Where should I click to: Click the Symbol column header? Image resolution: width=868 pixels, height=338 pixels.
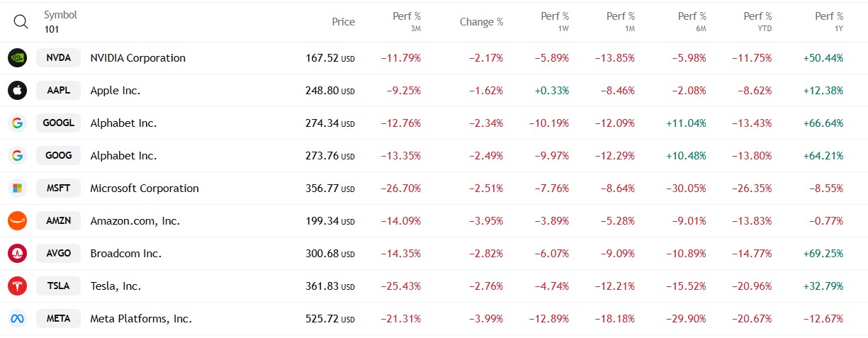[x=60, y=15]
